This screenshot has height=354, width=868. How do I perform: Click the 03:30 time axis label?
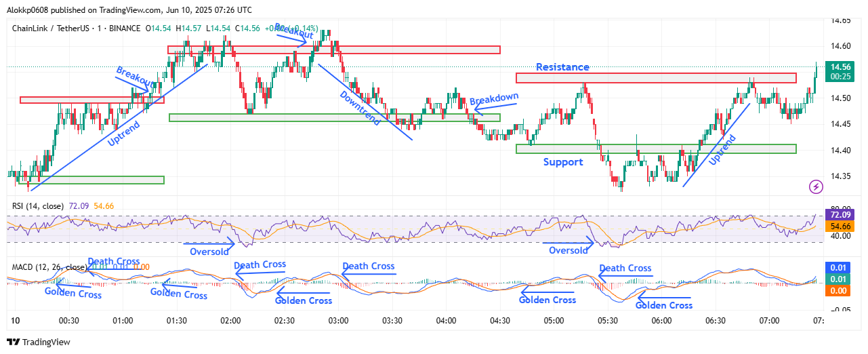[x=392, y=321]
